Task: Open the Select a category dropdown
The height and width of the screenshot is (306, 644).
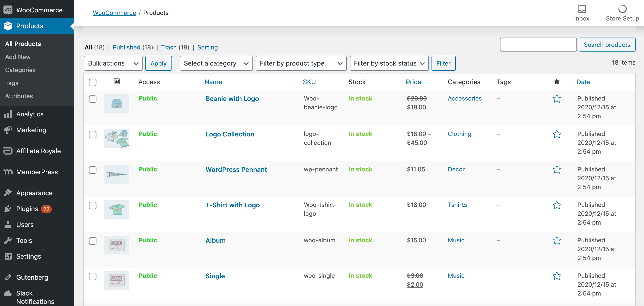Action: 216,63
